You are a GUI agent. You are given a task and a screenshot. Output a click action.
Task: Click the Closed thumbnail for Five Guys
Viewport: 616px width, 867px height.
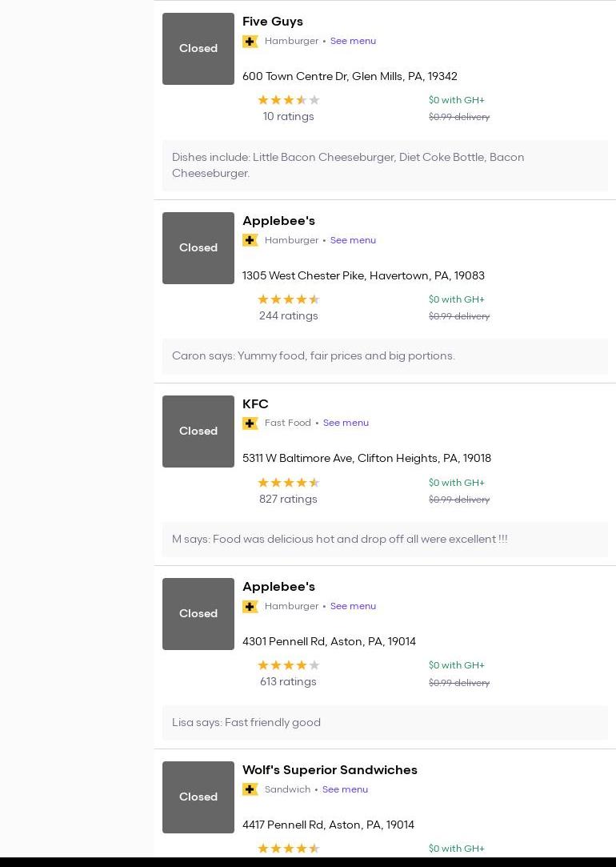(198, 49)
